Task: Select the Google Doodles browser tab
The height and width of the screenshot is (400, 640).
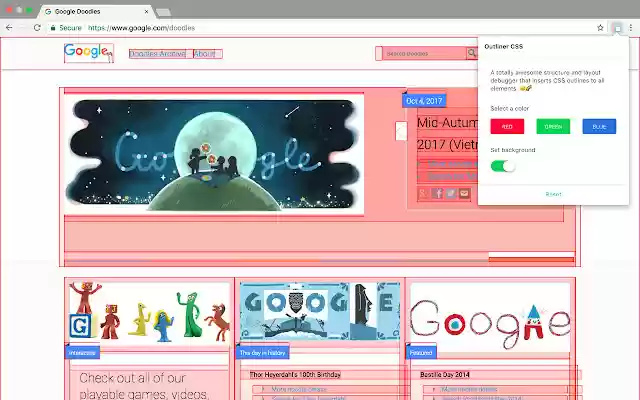Action: 96,11
